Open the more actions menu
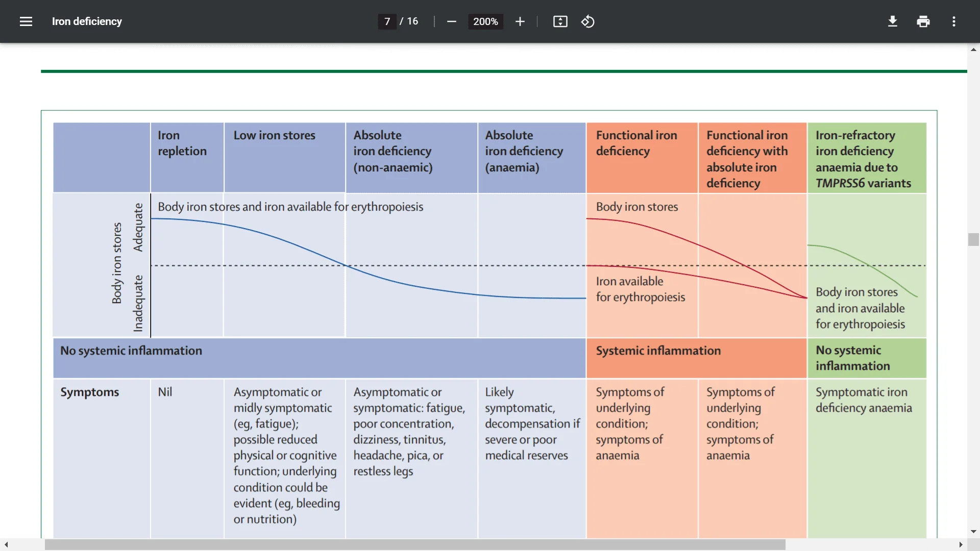The image size is (980, 551). coord(953,21)
